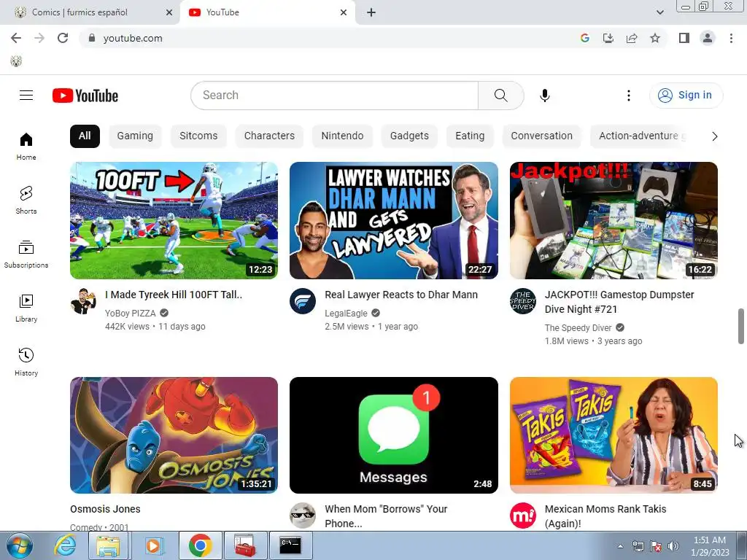Click the Google icon in address bar
747x560 pixels.
pos(585,38)
